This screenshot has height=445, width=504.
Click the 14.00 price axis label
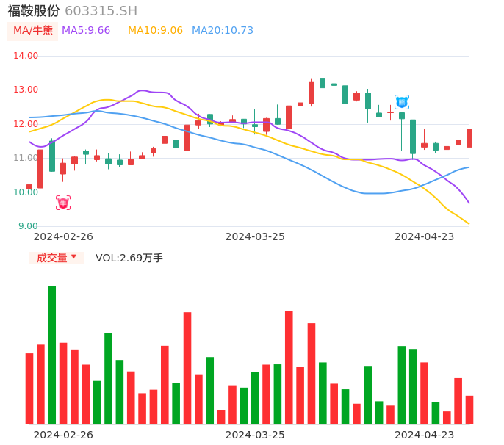click(26, 56)
